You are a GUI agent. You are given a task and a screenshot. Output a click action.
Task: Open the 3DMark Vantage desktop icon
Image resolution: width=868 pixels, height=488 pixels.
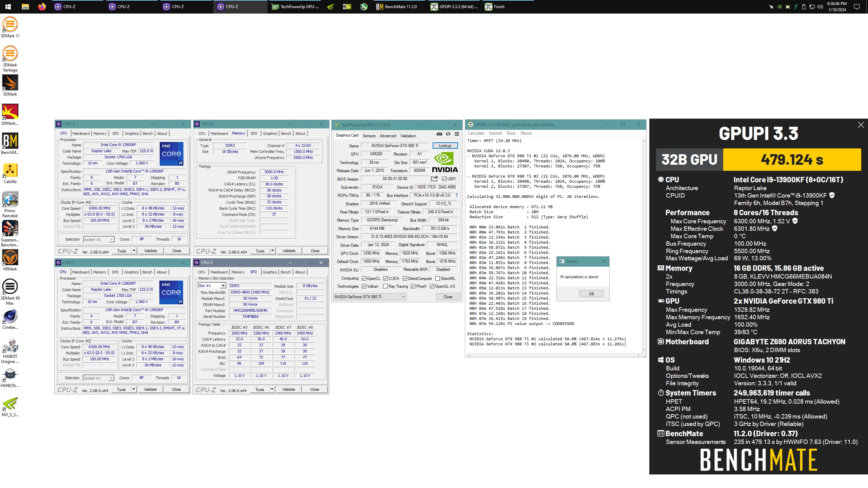10,59
